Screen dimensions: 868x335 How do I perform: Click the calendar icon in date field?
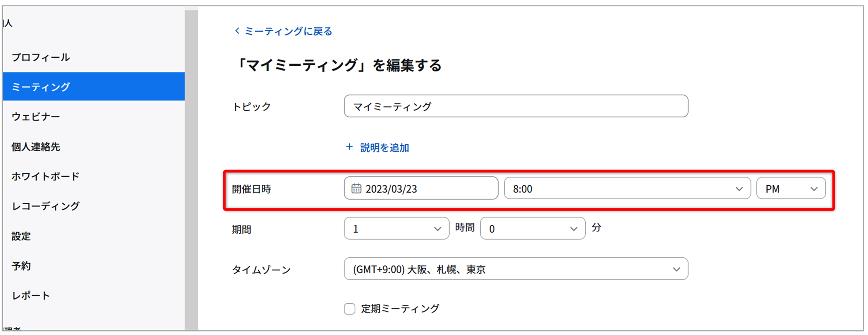pyautogui.click(x=356, y=188)
